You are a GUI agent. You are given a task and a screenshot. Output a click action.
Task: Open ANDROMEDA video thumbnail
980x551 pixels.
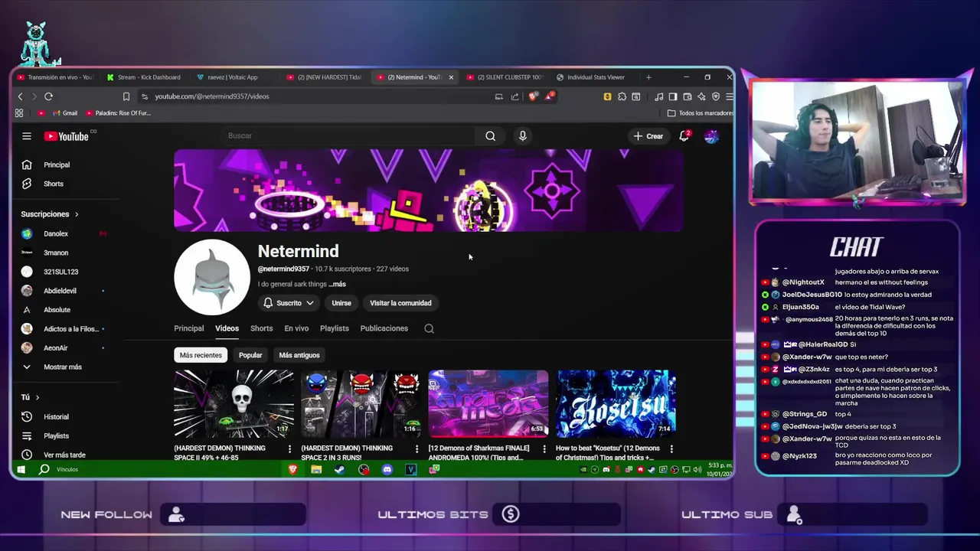tap(488, 404)
